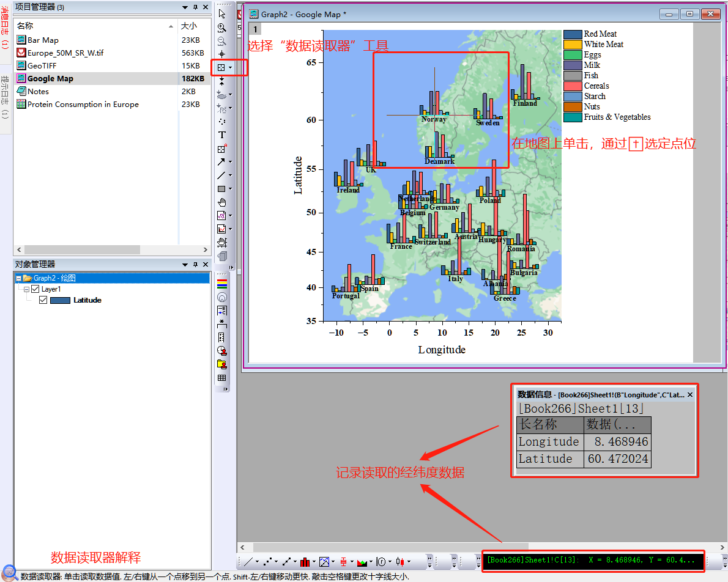Viewport: 728px width, 582px height.
Task: Select the Google Map item
Action: [x=50, y=78]
